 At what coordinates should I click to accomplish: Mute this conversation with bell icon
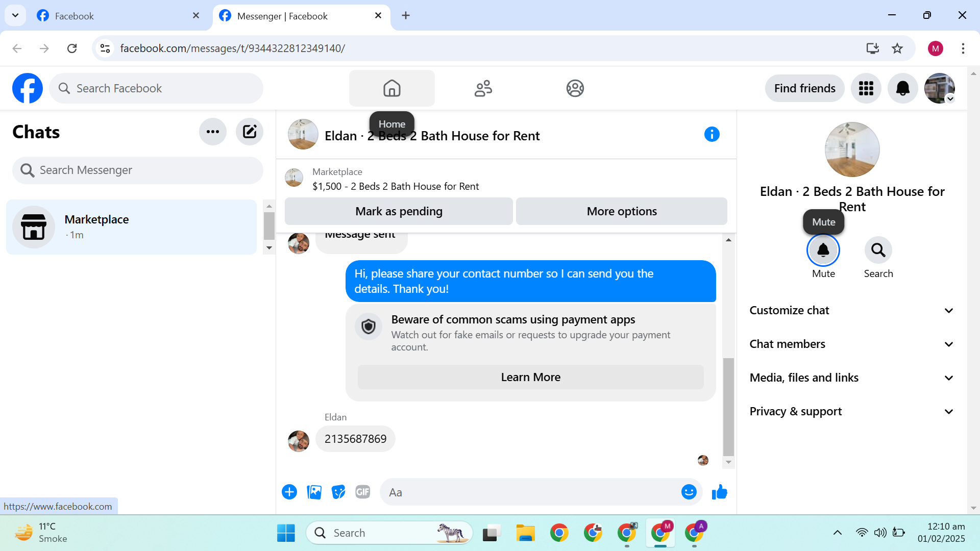823,250
